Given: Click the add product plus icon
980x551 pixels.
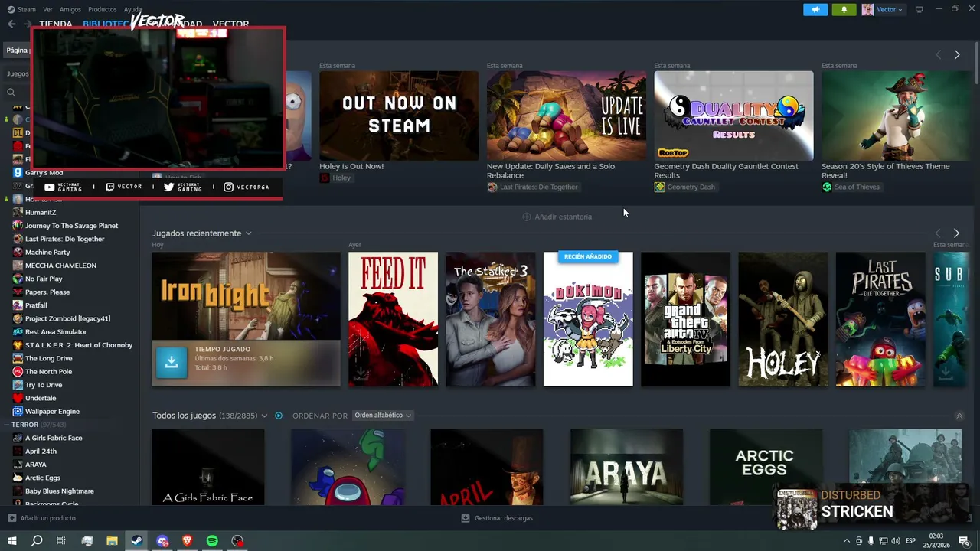Looking at the screenshot, I should 11,518.
